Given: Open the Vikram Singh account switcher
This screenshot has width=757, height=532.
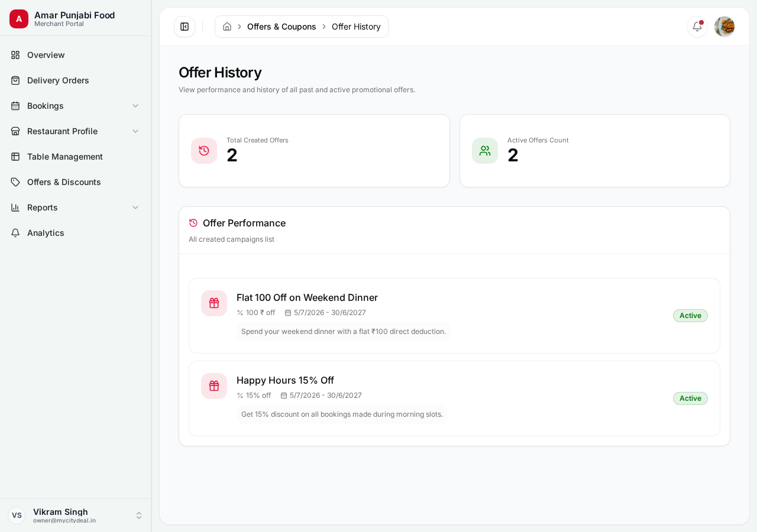Looking at the screenshot, I should pyautogui.click(x=76, y=515).
